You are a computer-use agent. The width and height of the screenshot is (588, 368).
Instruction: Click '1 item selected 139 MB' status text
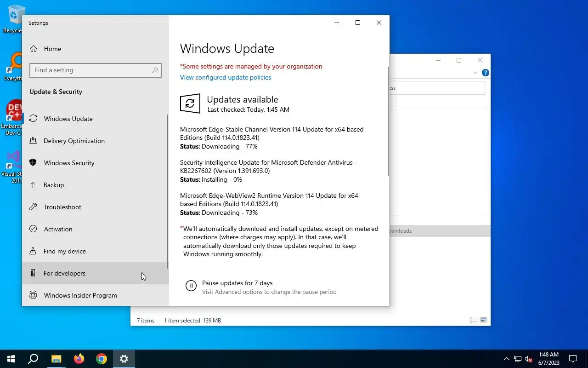point(192,321)
